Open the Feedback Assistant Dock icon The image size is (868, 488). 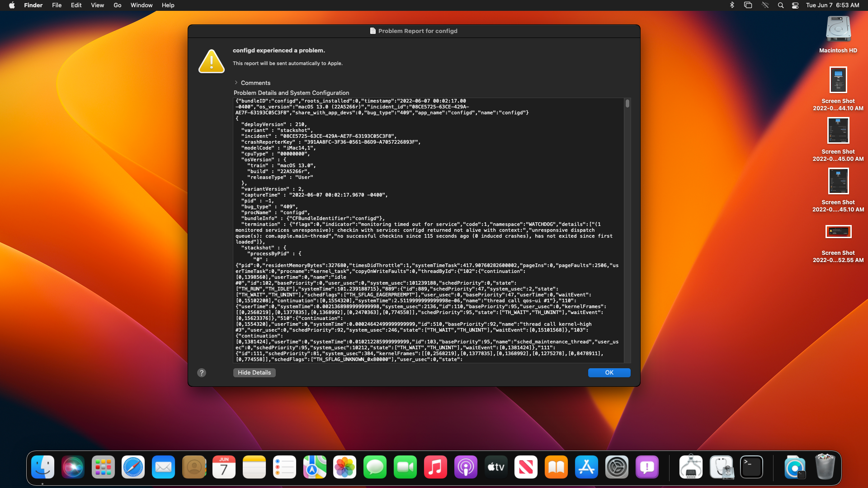[647, 467]
